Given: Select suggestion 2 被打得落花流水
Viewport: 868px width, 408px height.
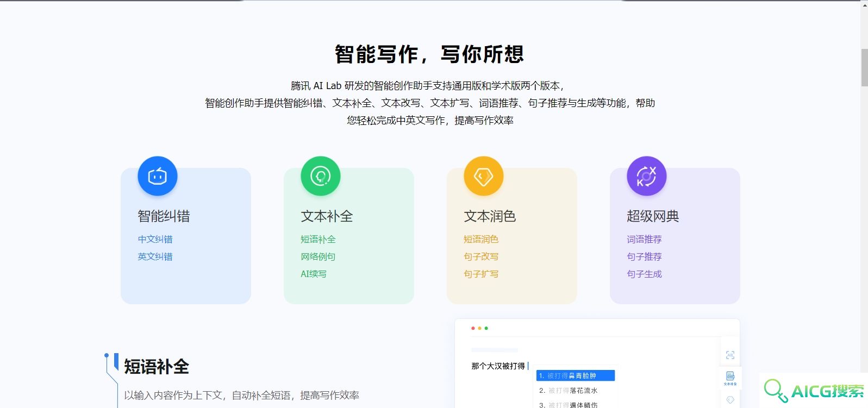Looking at the screenshot, I should [x=568, y=390].
